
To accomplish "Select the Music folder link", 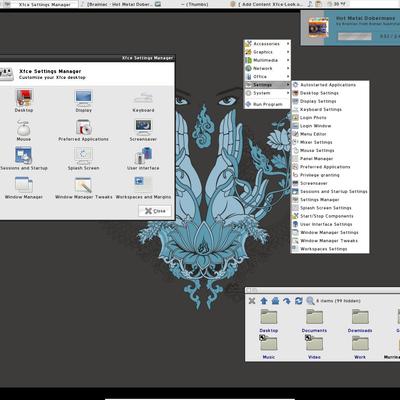I will point(269,347).
